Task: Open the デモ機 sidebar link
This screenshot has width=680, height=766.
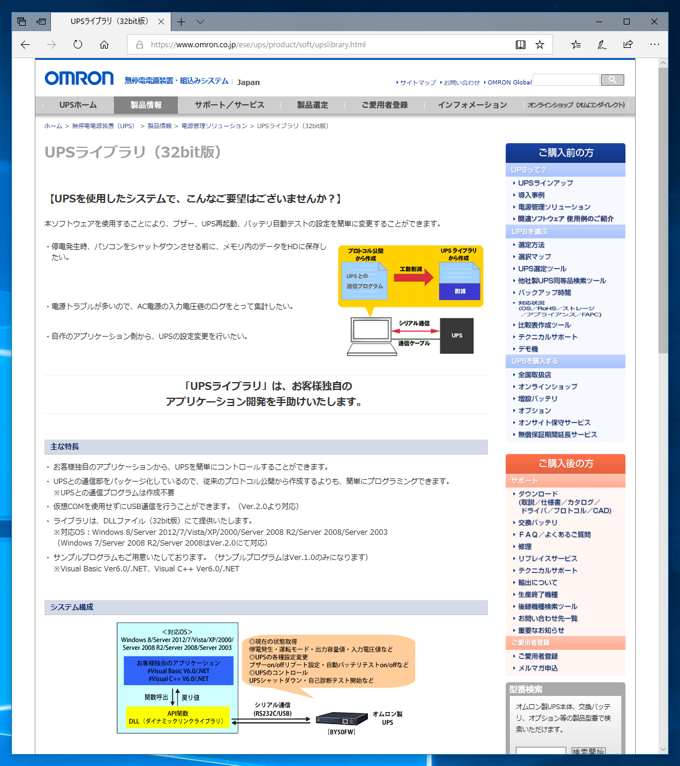Action: click(528, 349)
